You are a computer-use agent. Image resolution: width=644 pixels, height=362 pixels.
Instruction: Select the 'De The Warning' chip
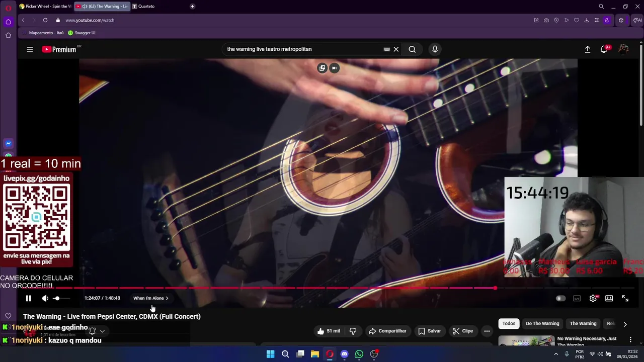point(542,324)
